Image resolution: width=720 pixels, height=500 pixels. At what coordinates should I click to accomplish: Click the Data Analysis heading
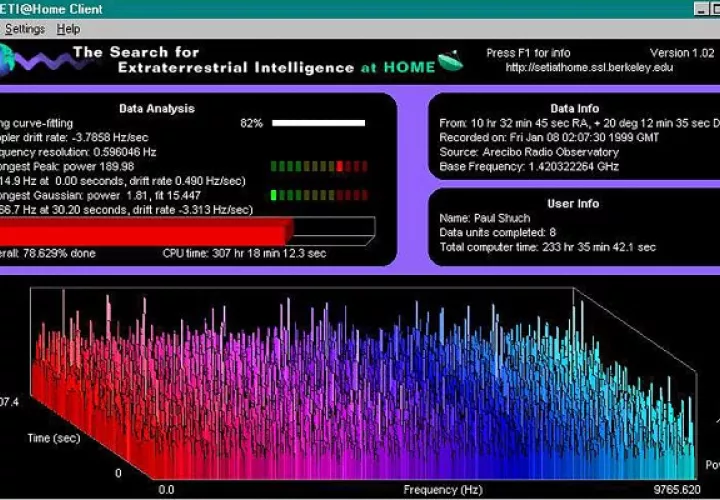pos(157,109)
